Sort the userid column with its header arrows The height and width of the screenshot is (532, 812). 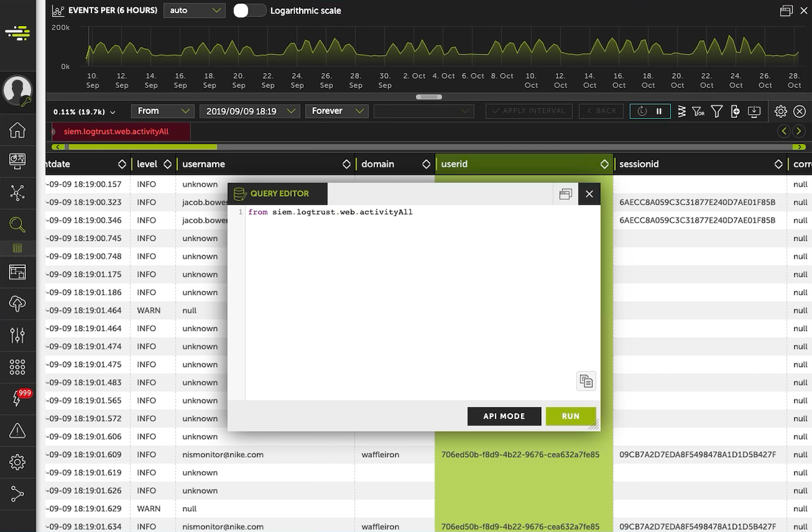604,164
